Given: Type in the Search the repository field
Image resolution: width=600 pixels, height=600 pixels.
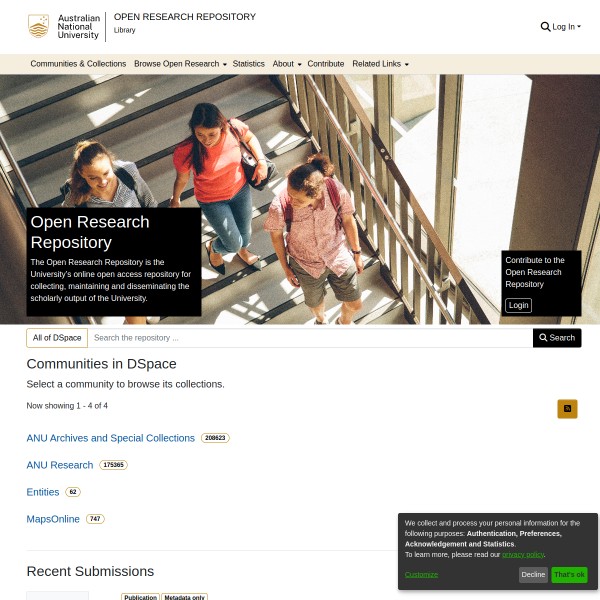Looking at the screenshot, I should tap(310, 338).
